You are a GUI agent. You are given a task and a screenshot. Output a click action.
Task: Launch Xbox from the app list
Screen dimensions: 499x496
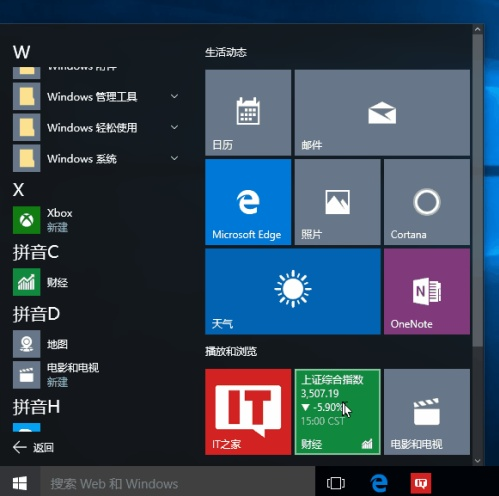97,220
